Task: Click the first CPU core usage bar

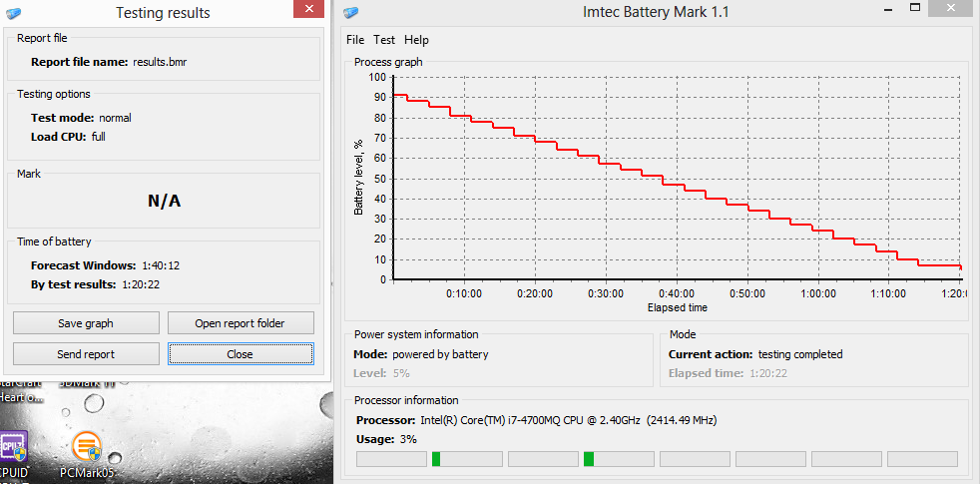Action: pos(391,459)
